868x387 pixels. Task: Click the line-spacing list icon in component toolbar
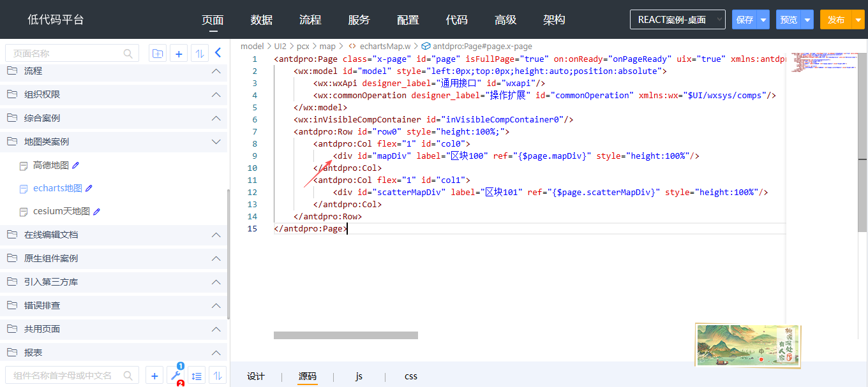click(197, 376)
